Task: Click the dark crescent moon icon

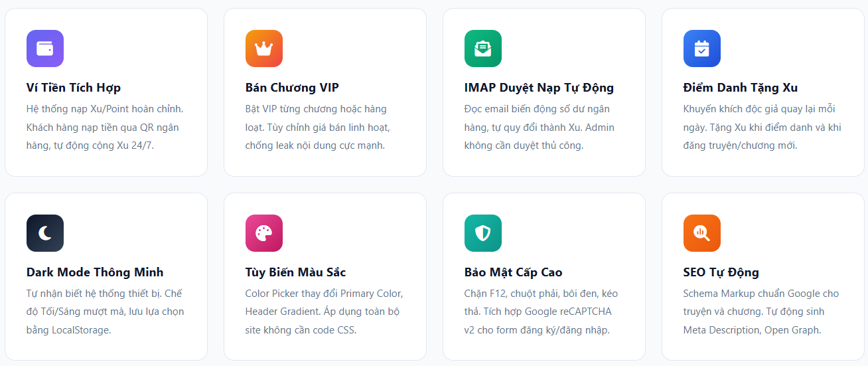Action: coord(45,233)
